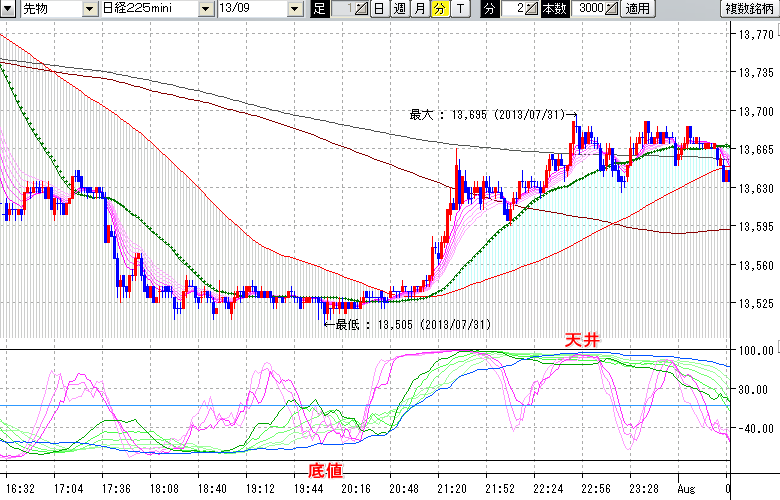Switch to tick chart with T button
This screenshot has height=500, width=780.
pos(459,9)
